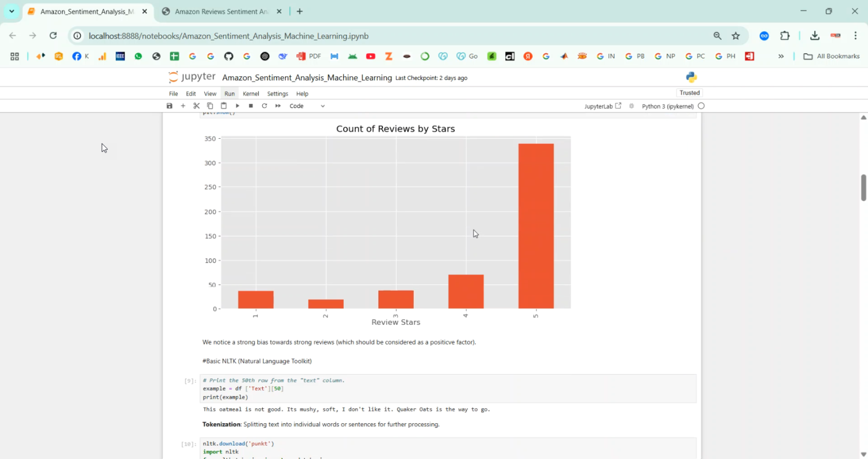Click the Python 3 (ipykernel) kernel name
The image size is (868, 459).
pos(668,106)
